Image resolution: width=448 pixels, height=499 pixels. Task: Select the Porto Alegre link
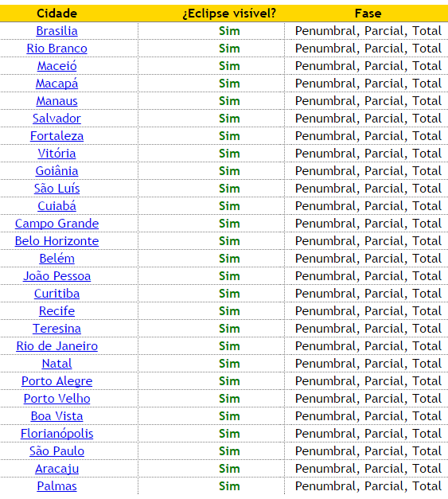(56, 381)
